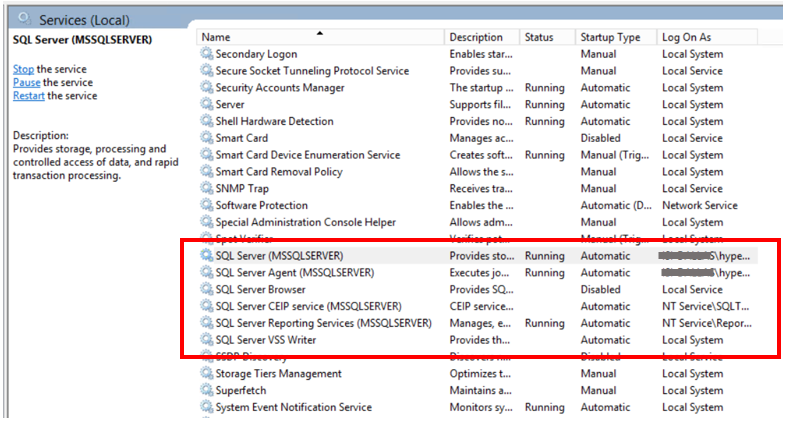Screen dimensions: 795x429
Task: Click the Storage Tiers Management gear icon
Action: click(x=206, y=373)
